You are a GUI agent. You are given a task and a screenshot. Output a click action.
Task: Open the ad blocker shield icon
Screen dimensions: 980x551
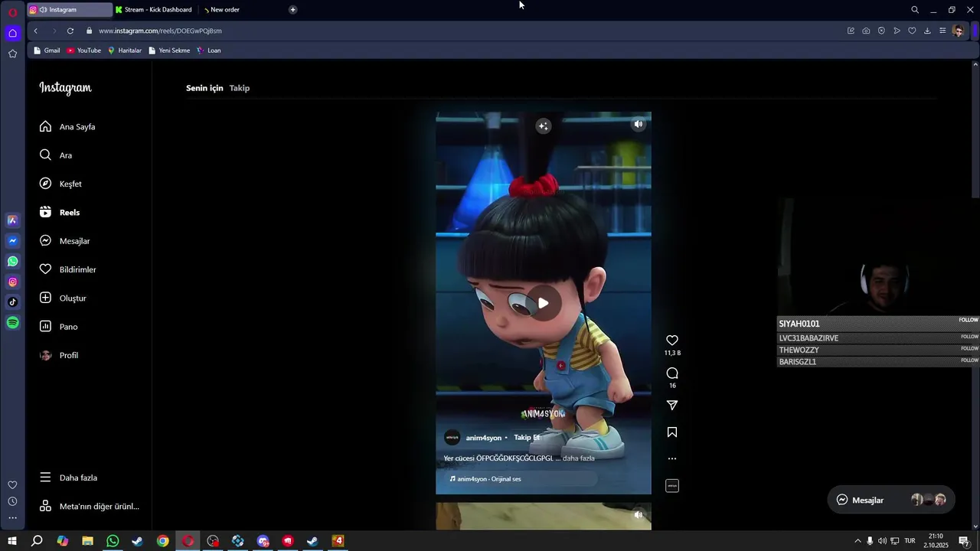881,31
